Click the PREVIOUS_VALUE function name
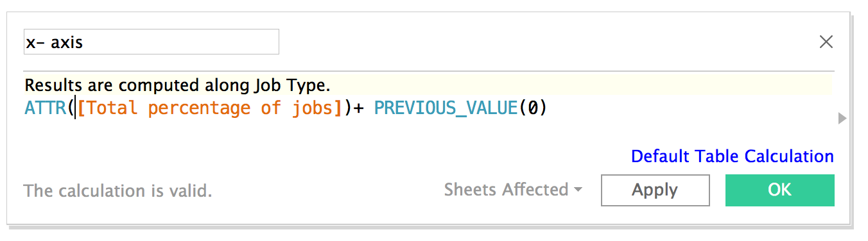This screenshot has width=868, height=241. pos(446,108)
